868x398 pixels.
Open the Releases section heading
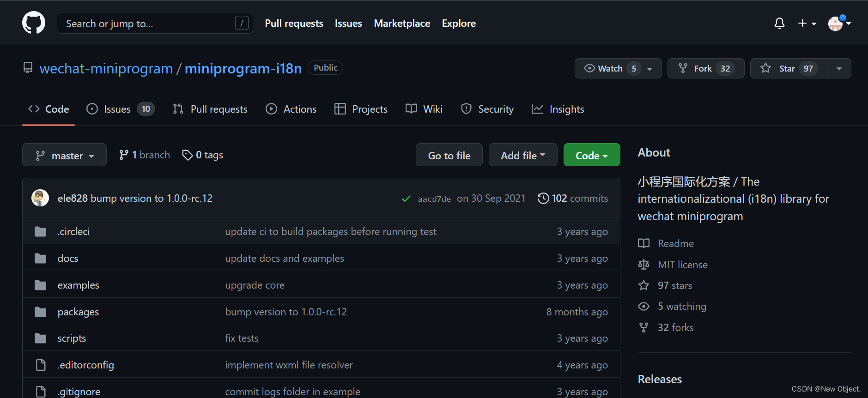[660, 379]
